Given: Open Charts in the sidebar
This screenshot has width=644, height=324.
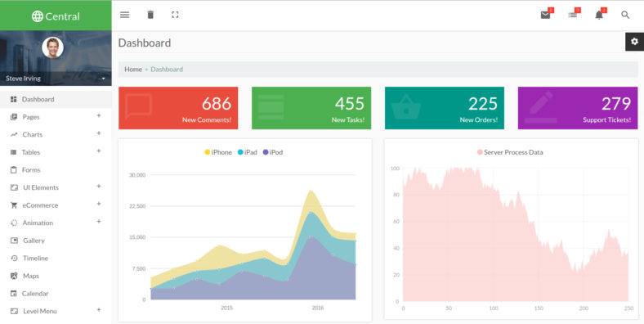Looking at the screenshot, I should 33,135.
